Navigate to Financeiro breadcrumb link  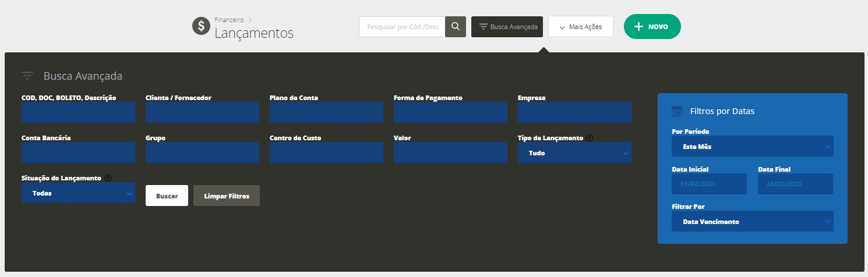(x=230, y=20)
